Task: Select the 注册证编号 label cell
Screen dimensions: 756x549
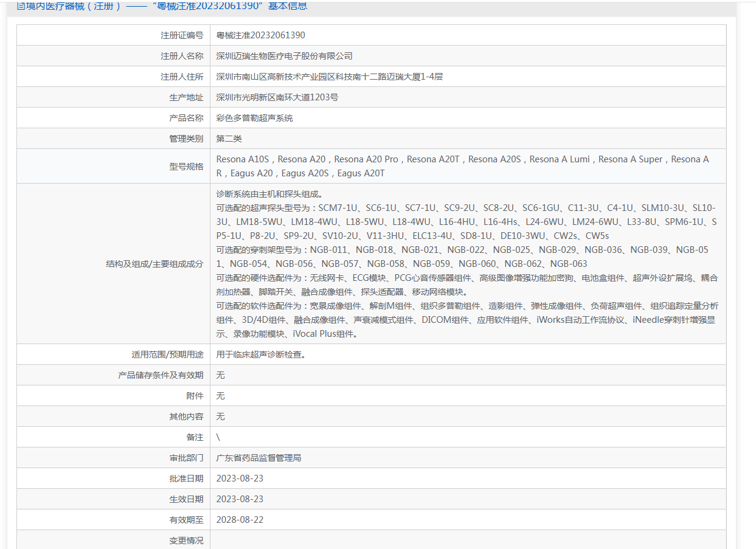Action: [113, 35]
